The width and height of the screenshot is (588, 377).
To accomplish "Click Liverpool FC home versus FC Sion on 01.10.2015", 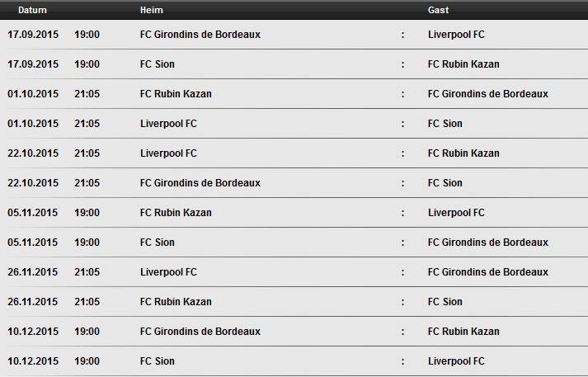I will [x=168, y=124].
